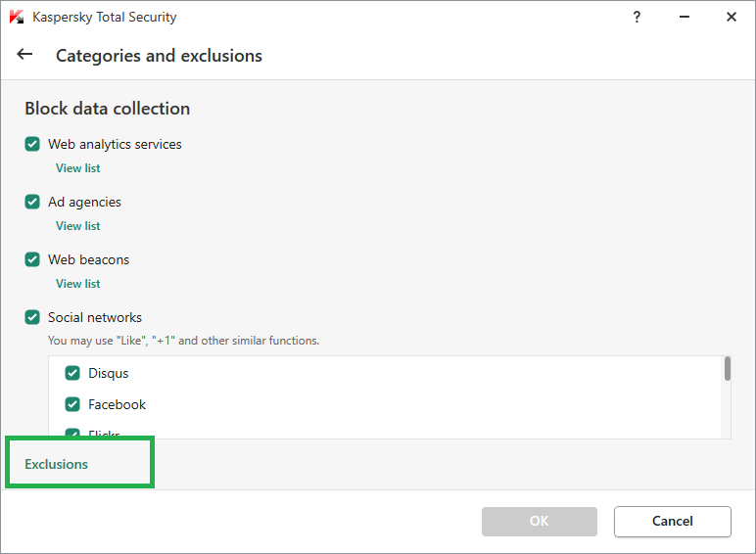Close the Kaspersky window with X
The width and height of the screenshot is (756, 554).
click(732, 17)
